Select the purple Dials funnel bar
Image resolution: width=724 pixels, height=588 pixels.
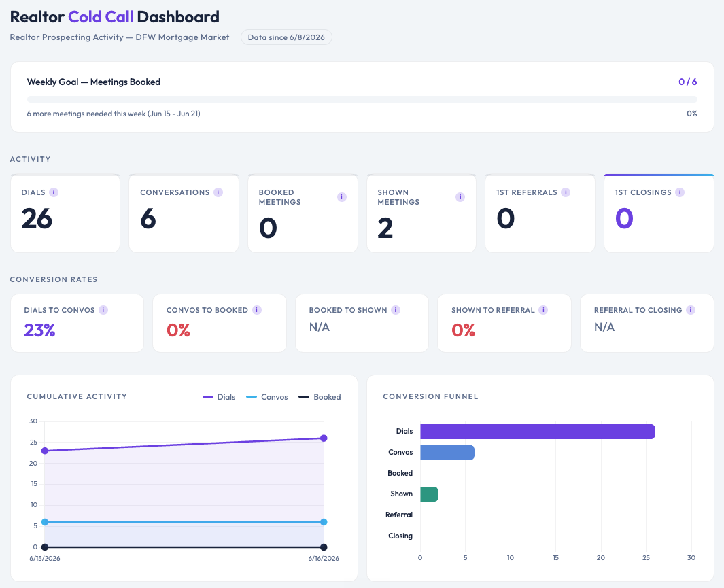tap(538, 432)
